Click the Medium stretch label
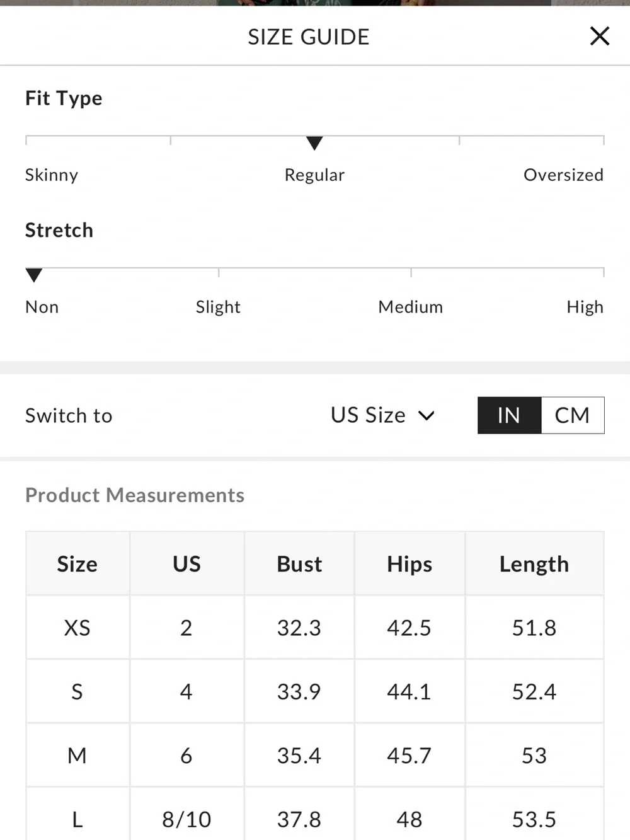 click(411, 307)
